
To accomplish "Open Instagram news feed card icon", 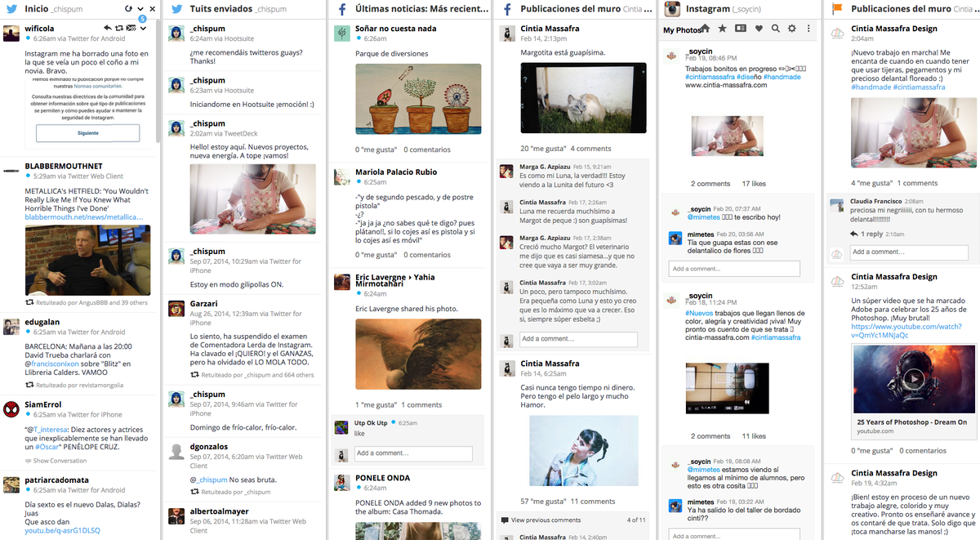I will click(741, 29).
